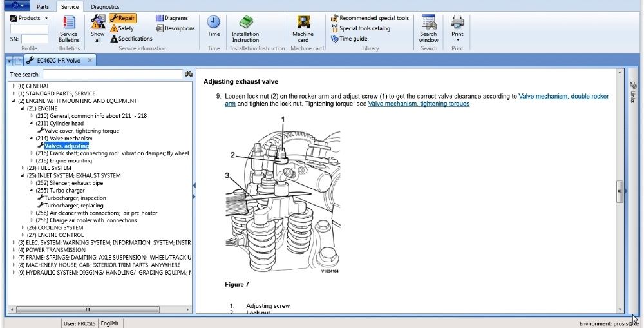
Task: Click the document vertical scrollbar thumb
Action: pos(620,191)
